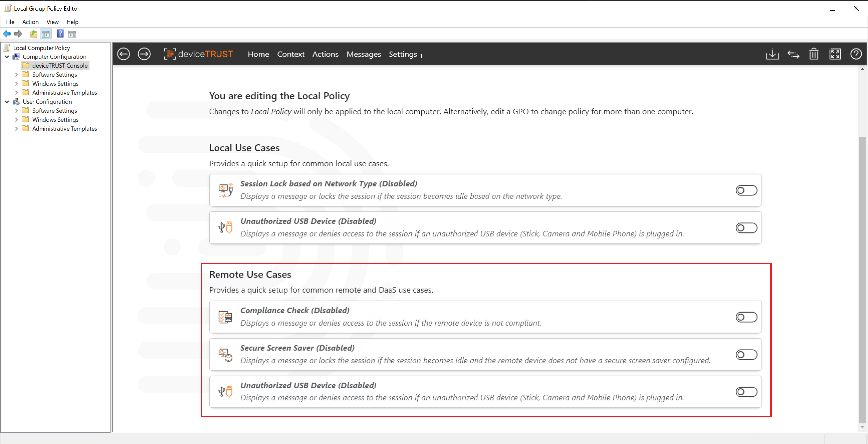
Task: Click the blue help book toolbar icon
Action: click(60, 33)
